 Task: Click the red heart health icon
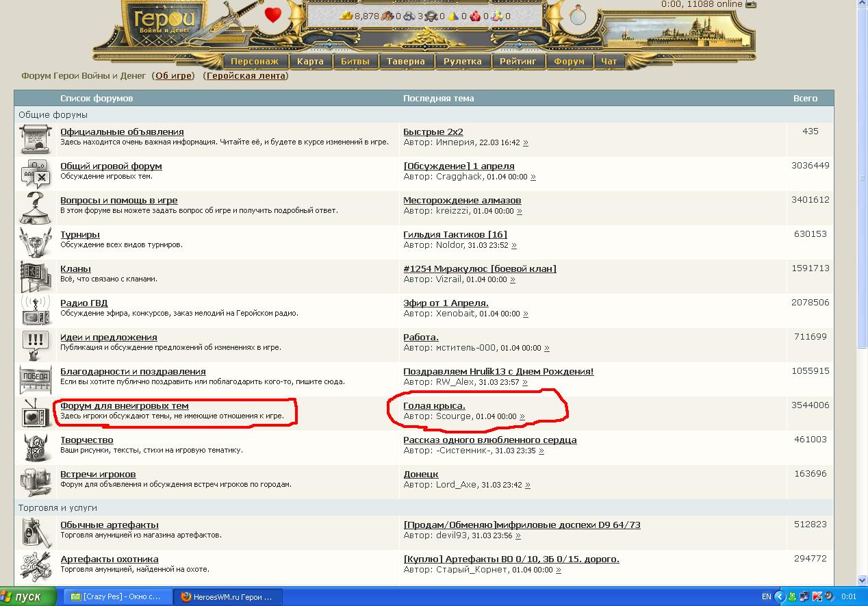[x=273, y=14]
